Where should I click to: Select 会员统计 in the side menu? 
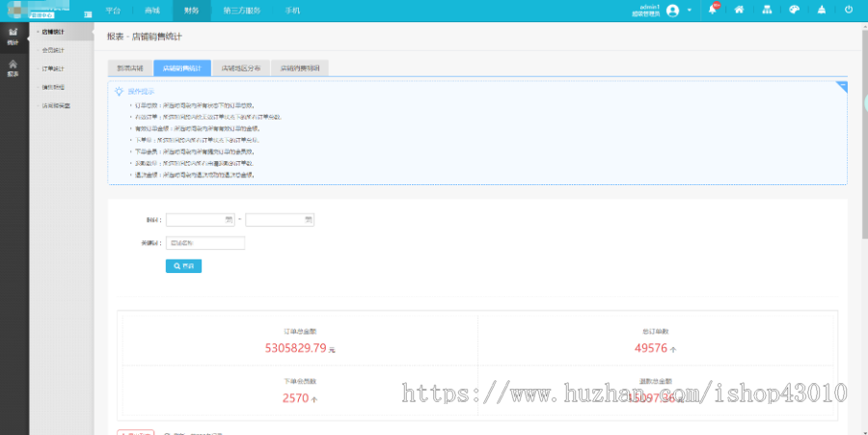pyautogui.click(x=54, y=50)
